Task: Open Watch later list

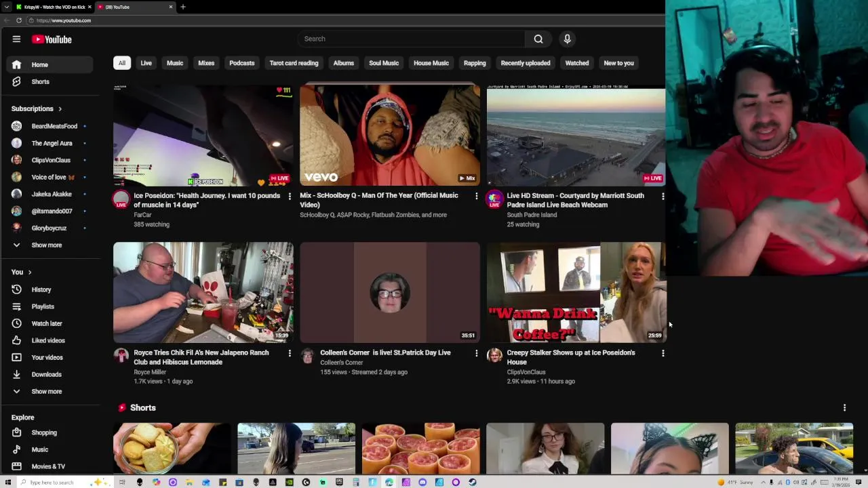Action: click(x=49, y=323)
